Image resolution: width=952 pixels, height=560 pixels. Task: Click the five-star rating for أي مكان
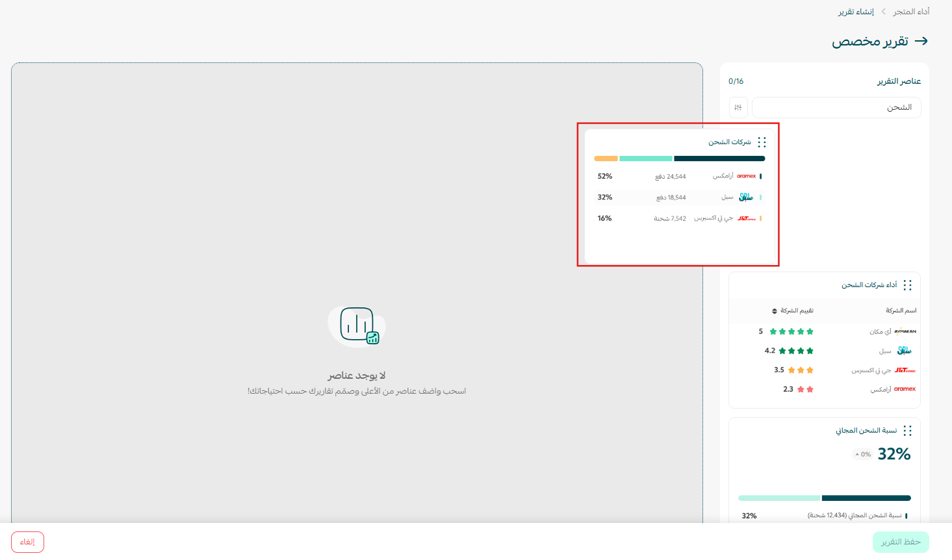coord(791,331)
